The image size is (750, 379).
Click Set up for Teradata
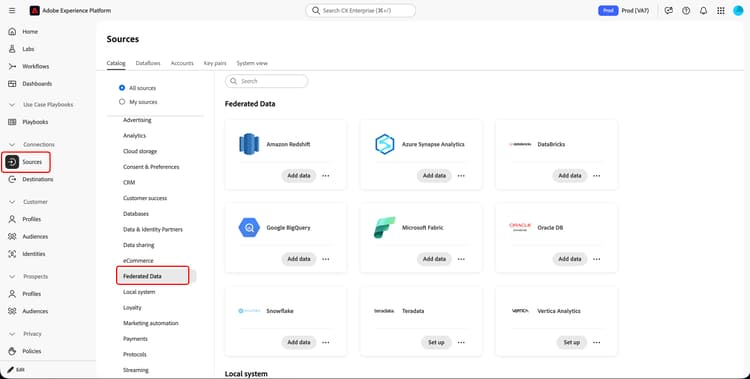[436, 342]
